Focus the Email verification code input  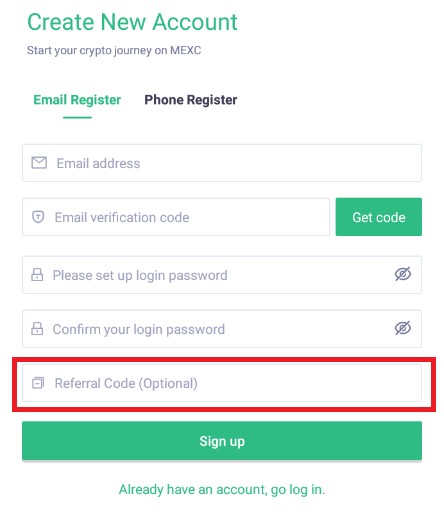click(x=176, y=217)
